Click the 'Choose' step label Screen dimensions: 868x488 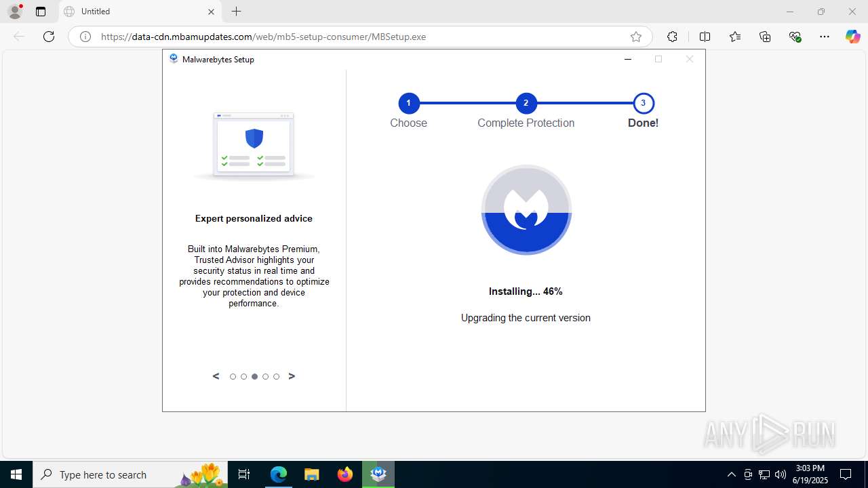tap(408, 123)
